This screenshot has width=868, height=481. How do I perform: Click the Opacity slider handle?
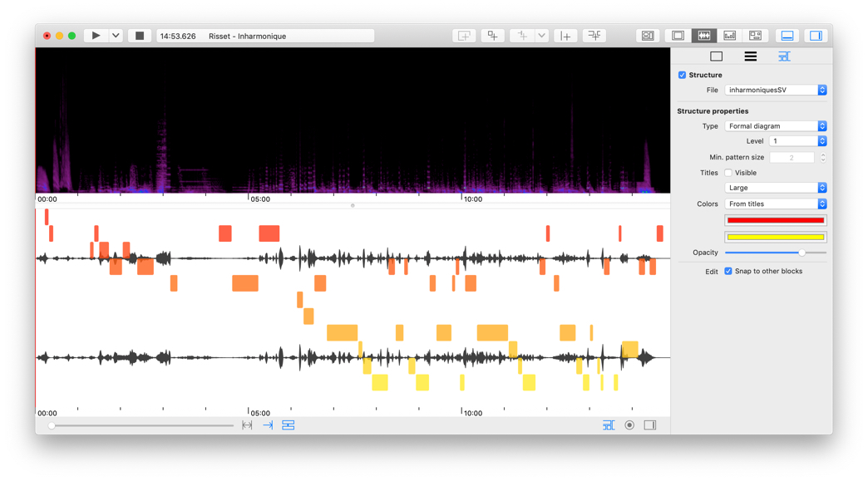click(801, 252)
